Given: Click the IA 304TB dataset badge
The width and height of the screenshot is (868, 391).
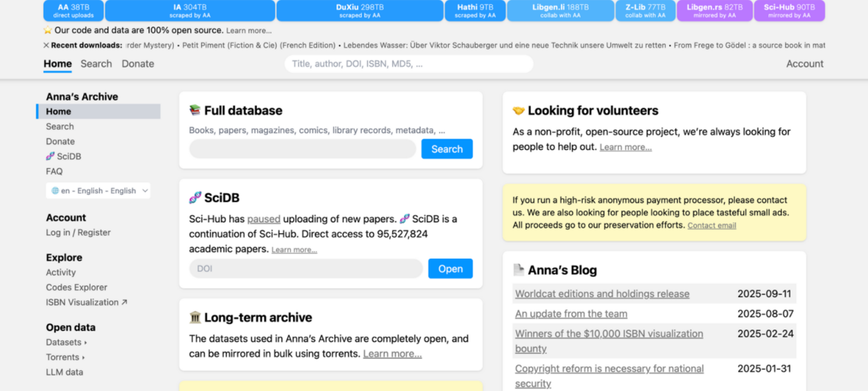Looking at the screenshot, I should pos(190,11).
